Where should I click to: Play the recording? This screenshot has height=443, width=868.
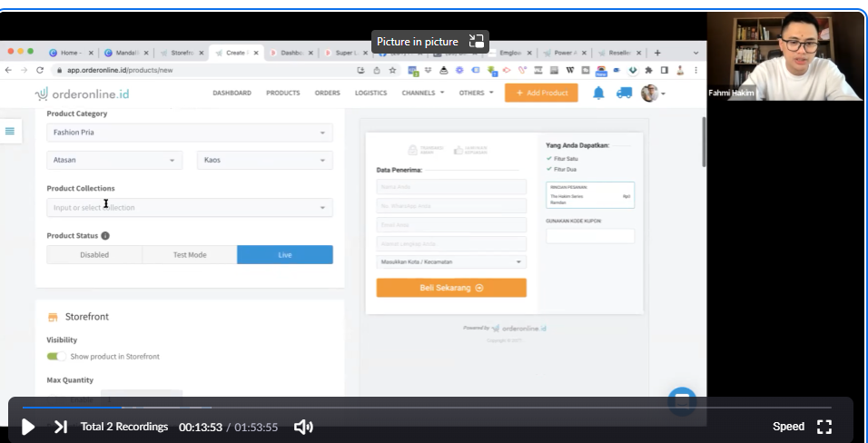point(28,427)
